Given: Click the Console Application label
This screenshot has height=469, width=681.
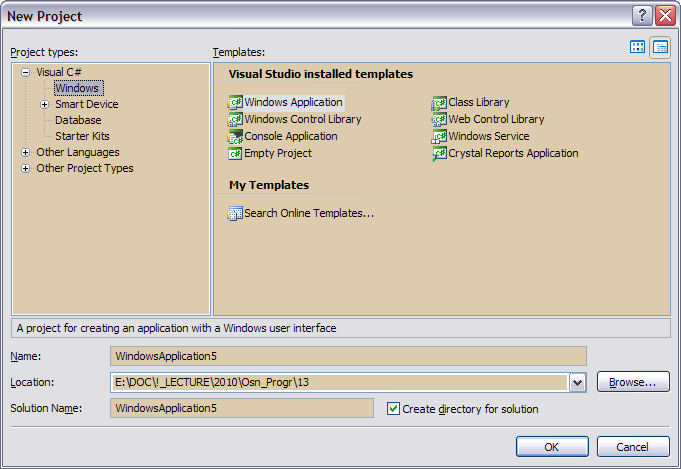Looking at the screenshot, I should tap(291, 136).
